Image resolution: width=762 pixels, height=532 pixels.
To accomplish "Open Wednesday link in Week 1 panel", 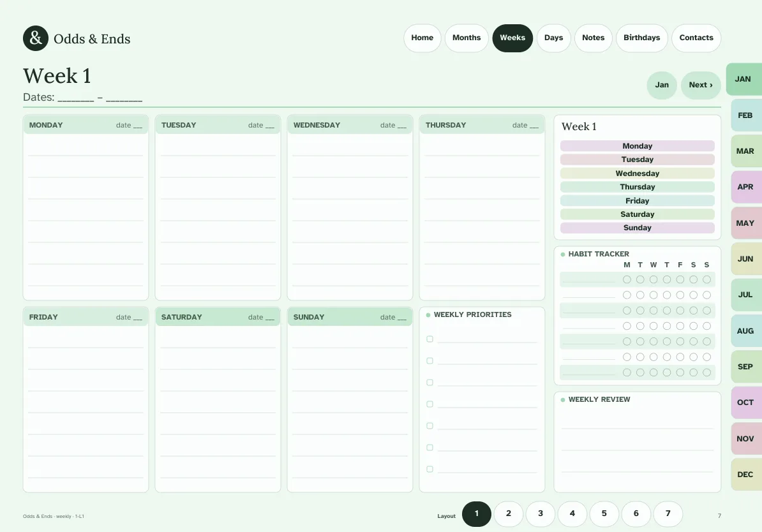I will click(637, 174).
